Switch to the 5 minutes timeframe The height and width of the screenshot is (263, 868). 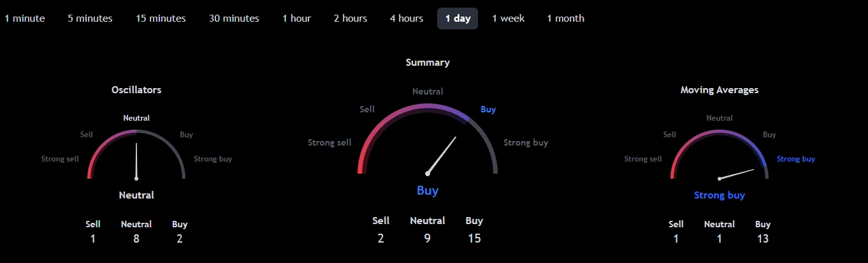[x=90, y=19]
